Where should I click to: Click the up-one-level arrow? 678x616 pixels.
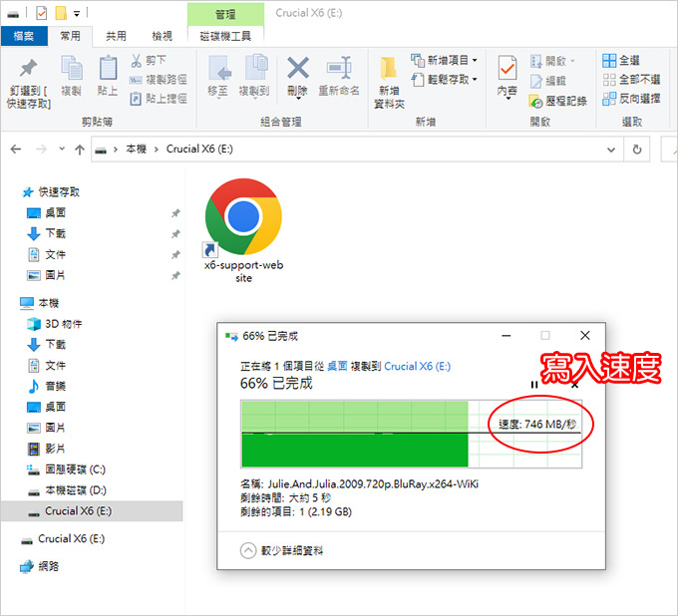(80, 150)
